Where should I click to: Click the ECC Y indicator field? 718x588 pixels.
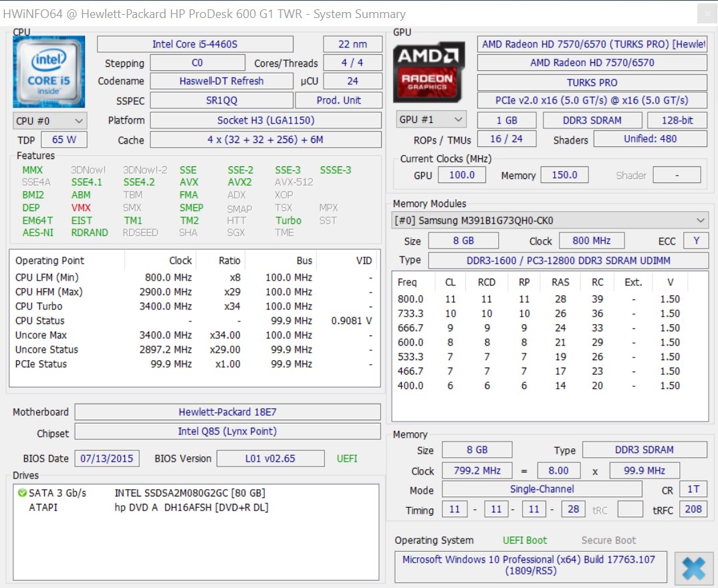tap(696, 241)
